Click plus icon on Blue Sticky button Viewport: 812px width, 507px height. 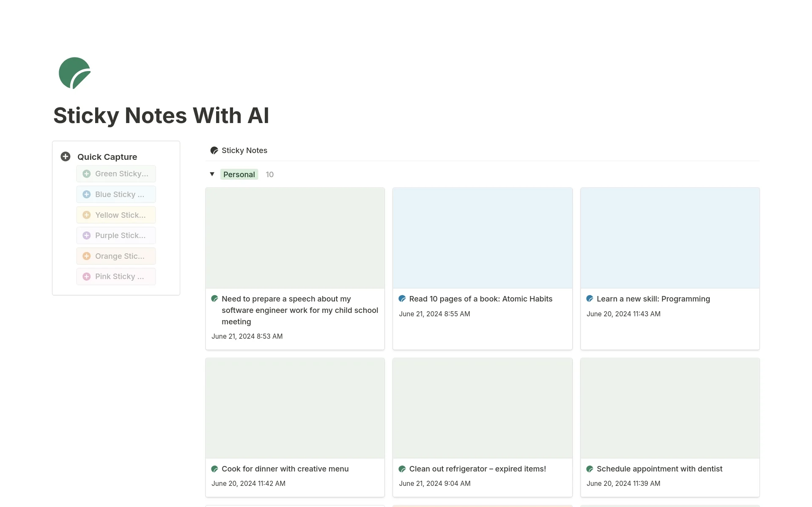click(x=87, y=195)
